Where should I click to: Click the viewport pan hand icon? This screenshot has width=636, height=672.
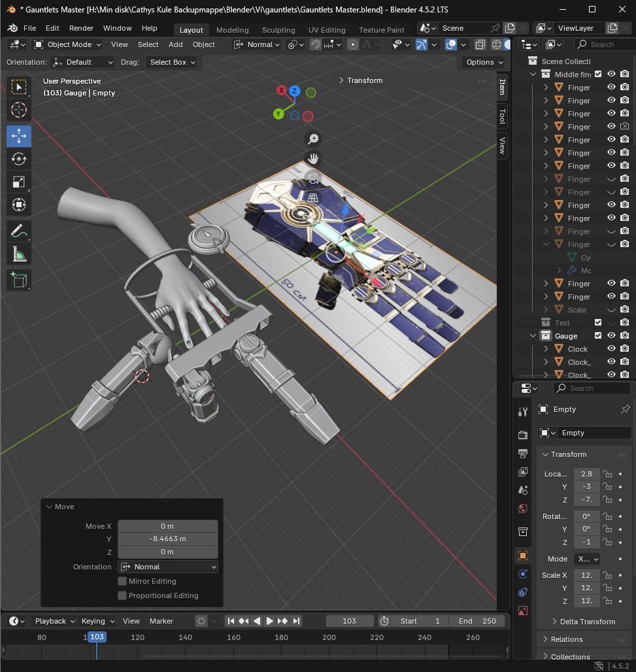pos(313,159)
